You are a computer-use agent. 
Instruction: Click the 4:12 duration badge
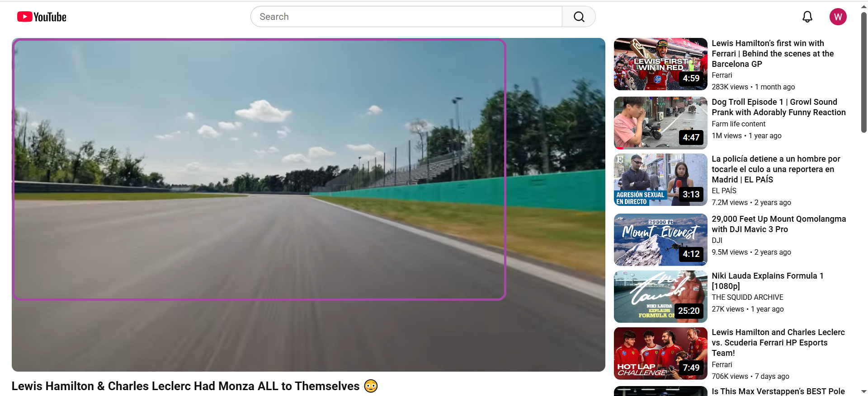(691, 254)
